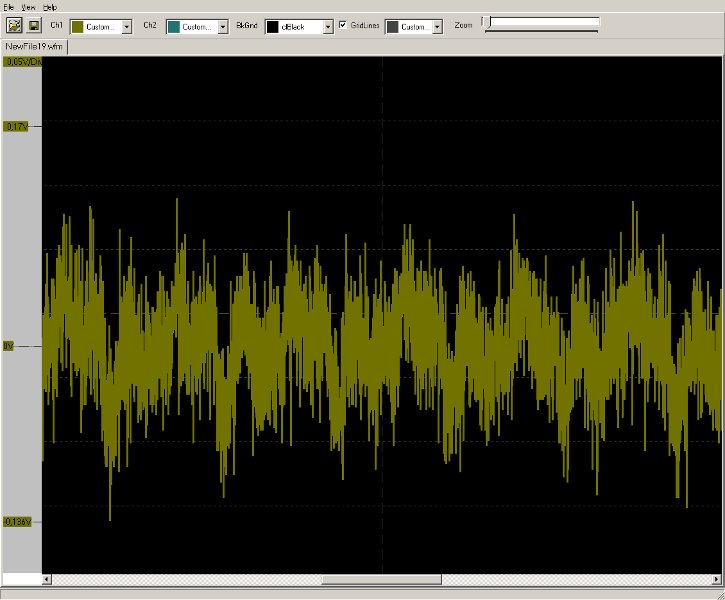Click the Zoom slider handle
The height and width of the screenshot is (600, 725).
click(487, 23)
